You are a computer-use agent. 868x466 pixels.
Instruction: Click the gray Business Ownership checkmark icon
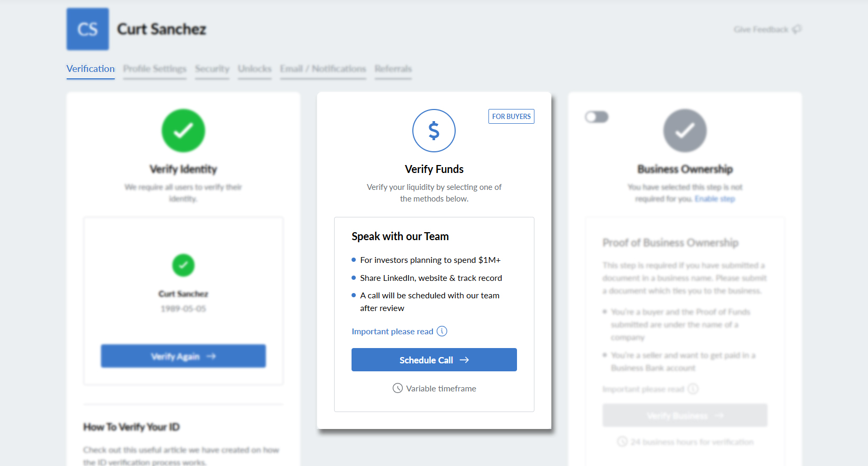(x=685, y=131)
